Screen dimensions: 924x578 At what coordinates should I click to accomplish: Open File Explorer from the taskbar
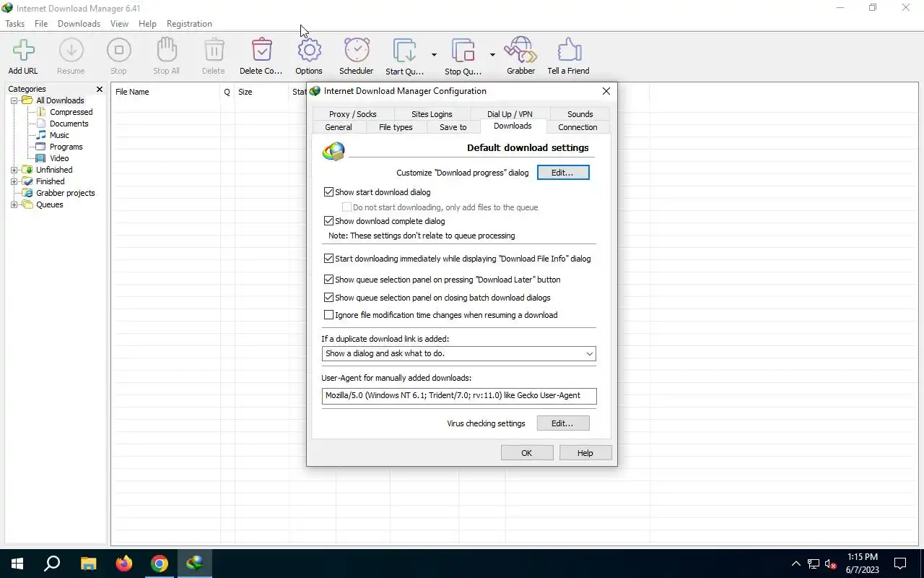[88, 564]
